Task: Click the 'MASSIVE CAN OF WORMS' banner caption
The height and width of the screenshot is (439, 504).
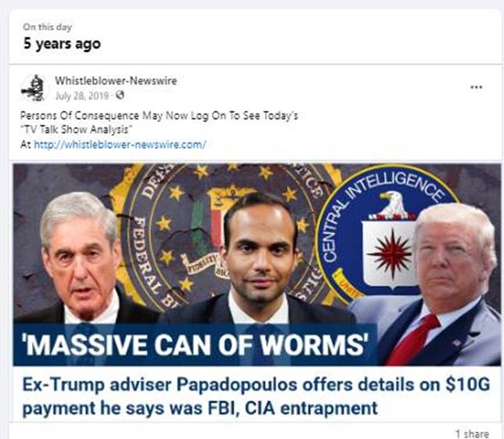Action: coord(195,344)
